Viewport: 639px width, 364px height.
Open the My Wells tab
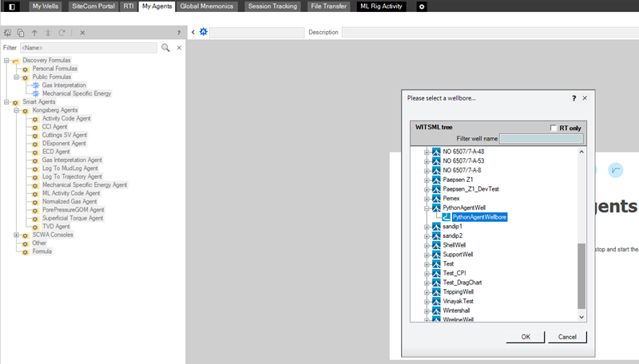point(46,6)
